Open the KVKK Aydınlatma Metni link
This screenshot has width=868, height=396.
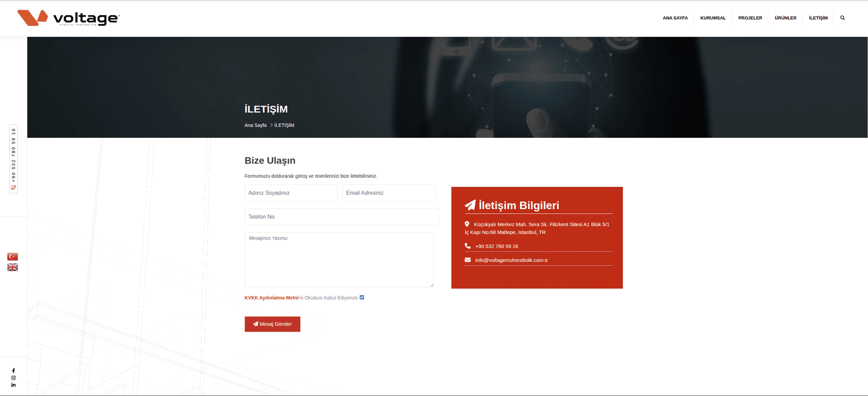pos(271,298)
